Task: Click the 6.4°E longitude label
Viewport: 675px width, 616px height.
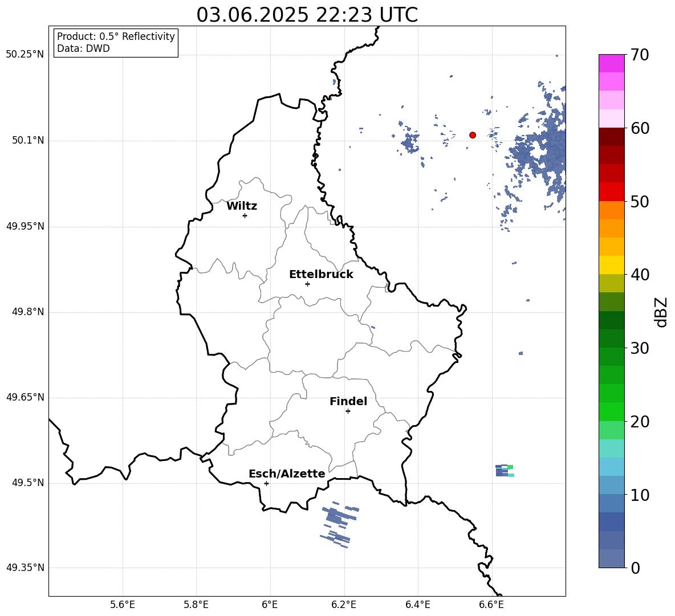Action: tap(417, 605)
